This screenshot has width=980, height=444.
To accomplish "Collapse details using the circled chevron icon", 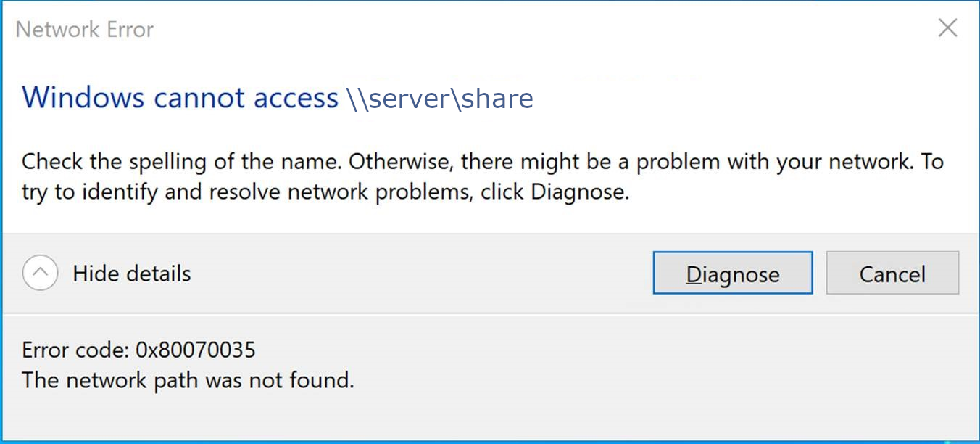I will [40, 274].
